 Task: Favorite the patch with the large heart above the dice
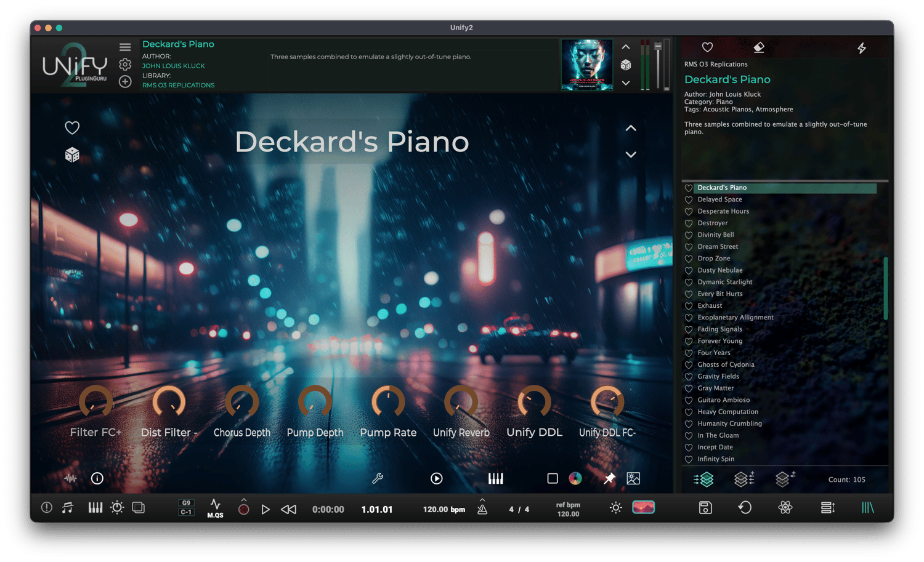72,127
